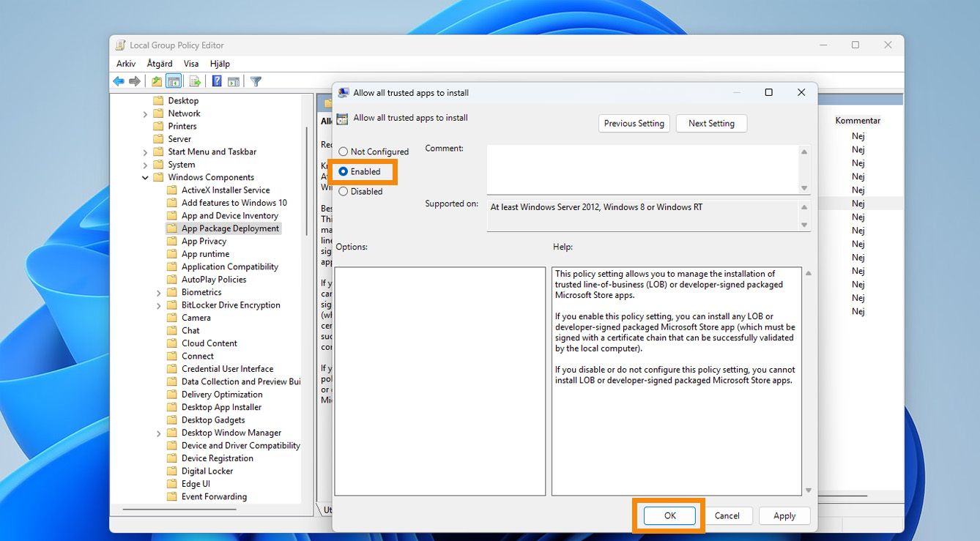Select Delivery Optimization tree item
Screen dimensions: 980x541
point(222,395)
